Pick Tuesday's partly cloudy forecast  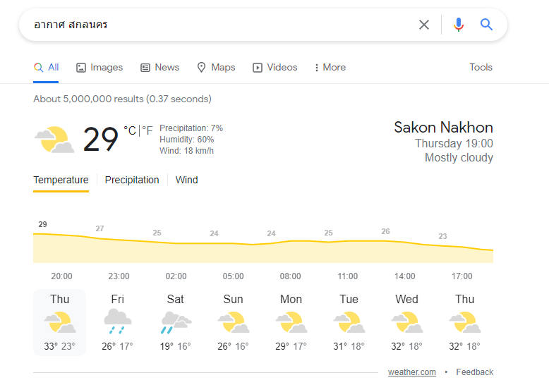click(x=349, y=322)
